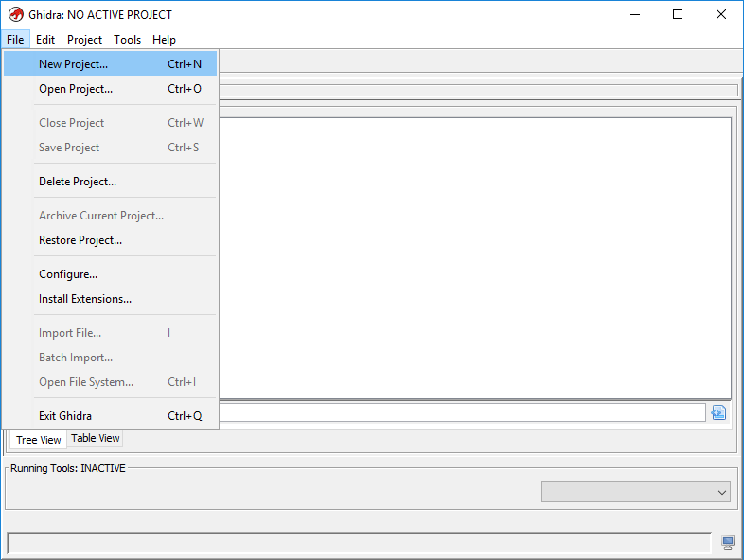
Task: Click the bottom status message field
Action: click(x=359, y=543)
